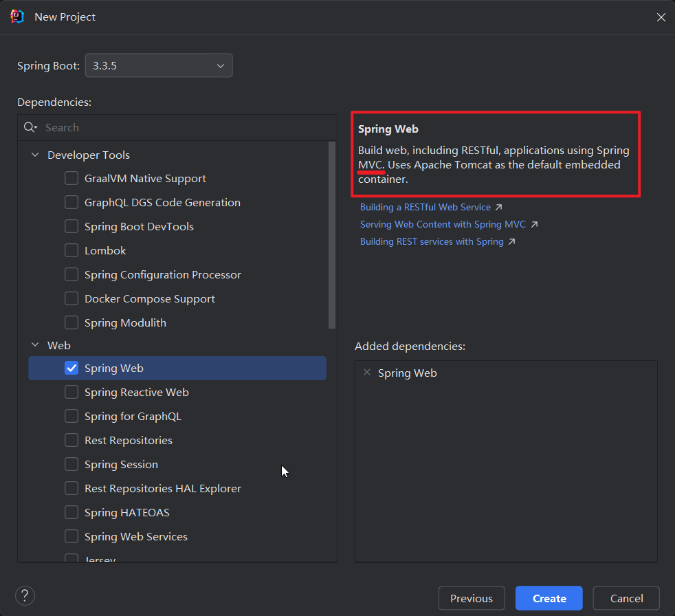Screen dimensions: 675x616
Task: Close the New Project dialog
Action: [661, 17]
